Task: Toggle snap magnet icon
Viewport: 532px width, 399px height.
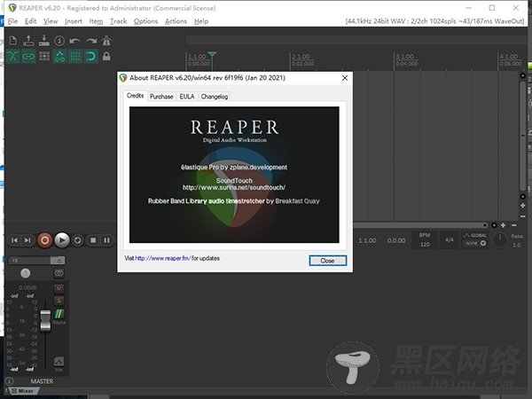Action: point(91,56)
